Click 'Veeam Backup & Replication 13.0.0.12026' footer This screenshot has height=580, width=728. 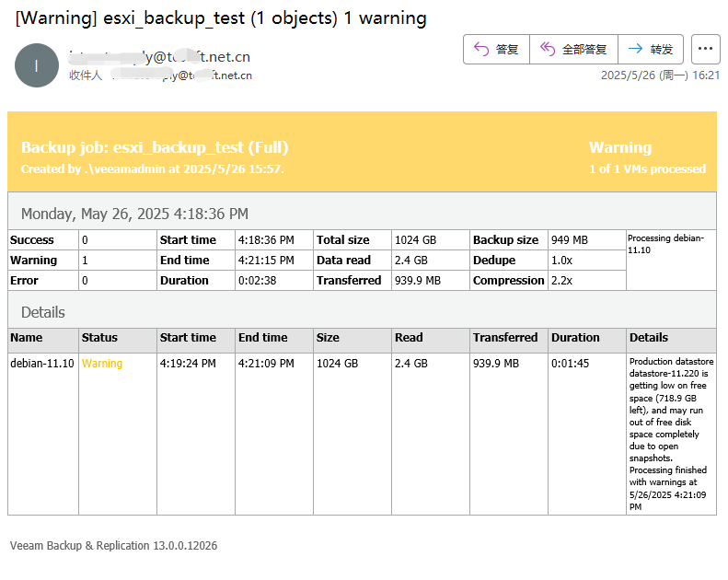tap(114, 546)
